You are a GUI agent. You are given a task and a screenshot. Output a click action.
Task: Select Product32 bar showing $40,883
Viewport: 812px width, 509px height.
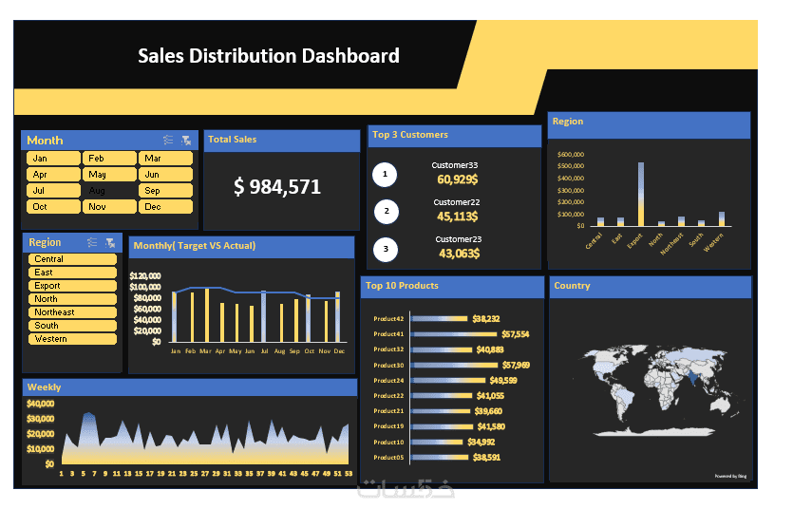(442, 350)
